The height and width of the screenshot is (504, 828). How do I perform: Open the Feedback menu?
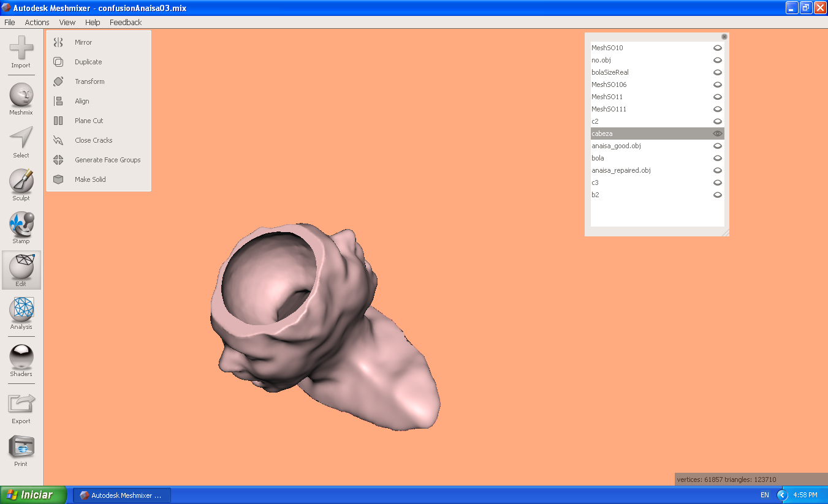[126, 22]
